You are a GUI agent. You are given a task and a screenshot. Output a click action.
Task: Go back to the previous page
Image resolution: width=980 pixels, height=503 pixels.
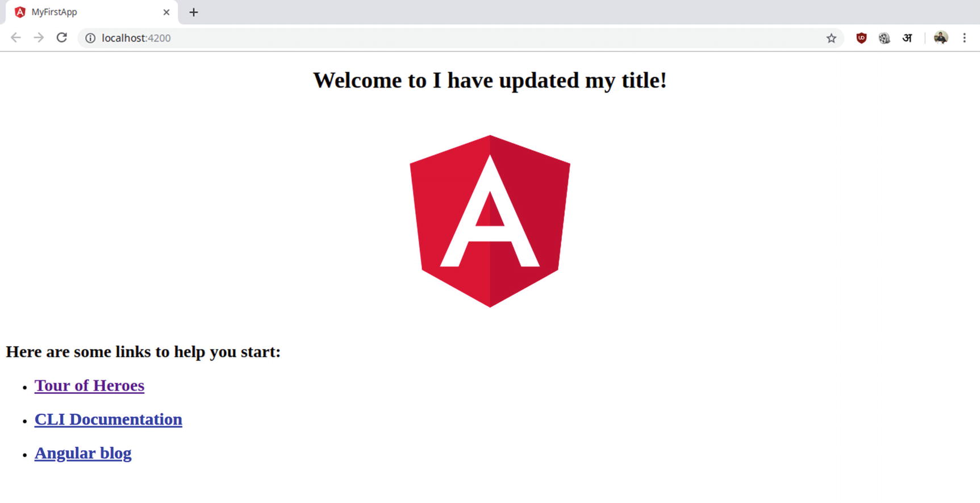pos(16,38)
